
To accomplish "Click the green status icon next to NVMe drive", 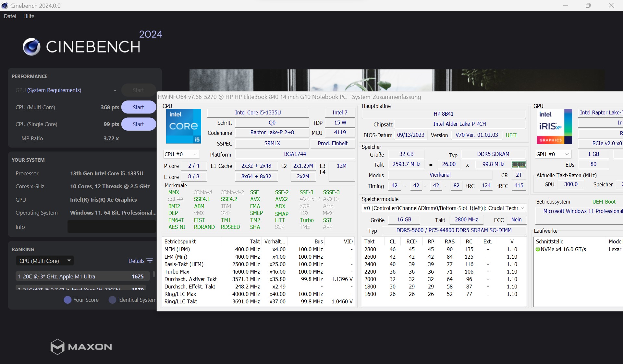I will [538, 249].
